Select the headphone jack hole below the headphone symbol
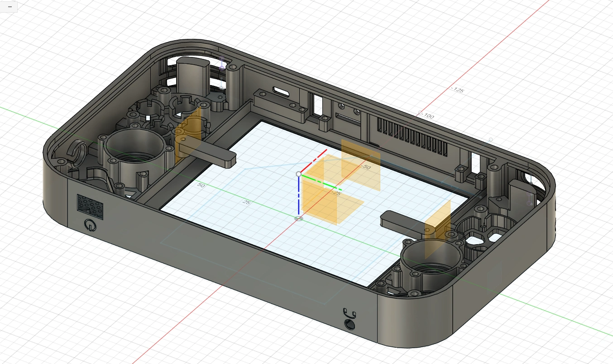 [x=350, y=325]
